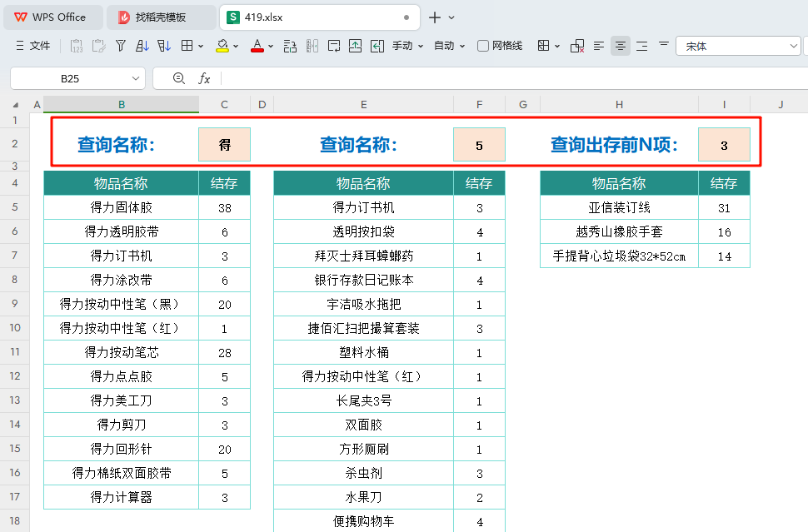Image resolution: width=808 pixels, height=532 pixels.
Task: Click the greyed-out column split icon
Action: coord(312,46)
